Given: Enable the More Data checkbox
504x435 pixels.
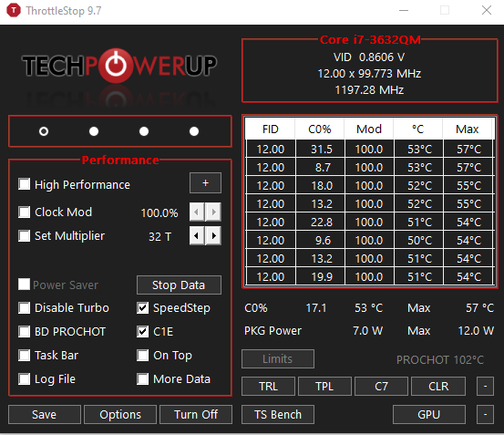Looking at the screenshot, I should [x=142, y=379].
